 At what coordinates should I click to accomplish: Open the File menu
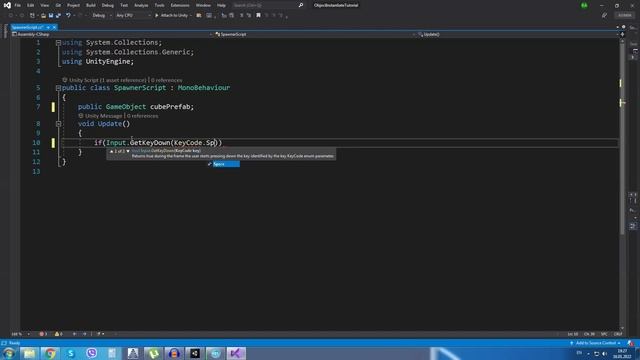coord(18,5)
